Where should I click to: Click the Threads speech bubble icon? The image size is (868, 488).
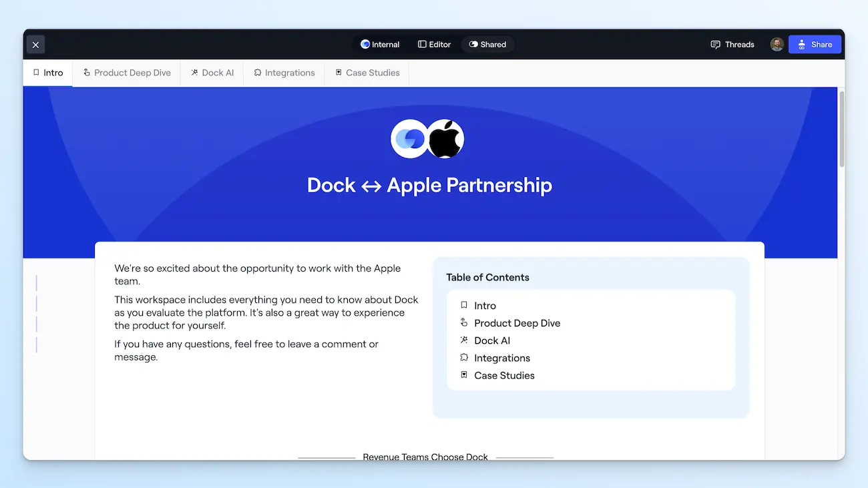point(715,45)
